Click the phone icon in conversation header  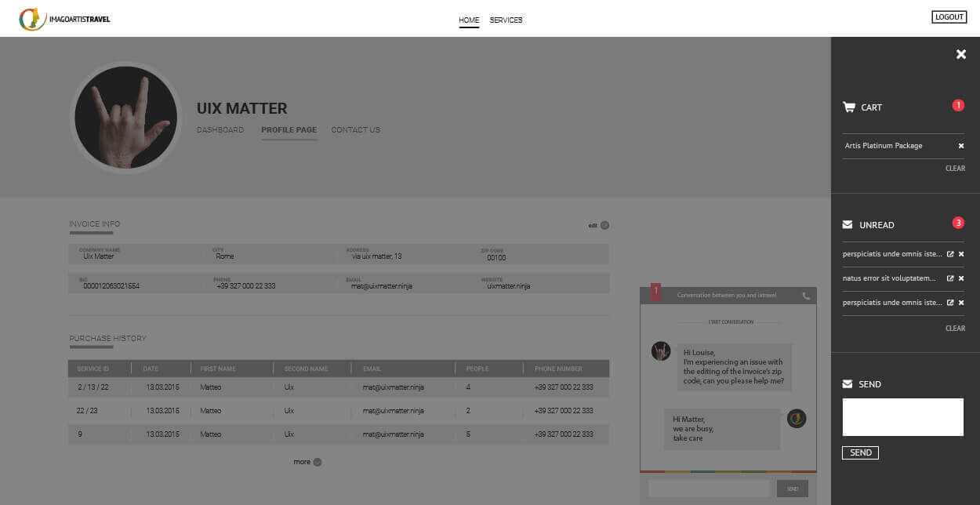(806, 296)
